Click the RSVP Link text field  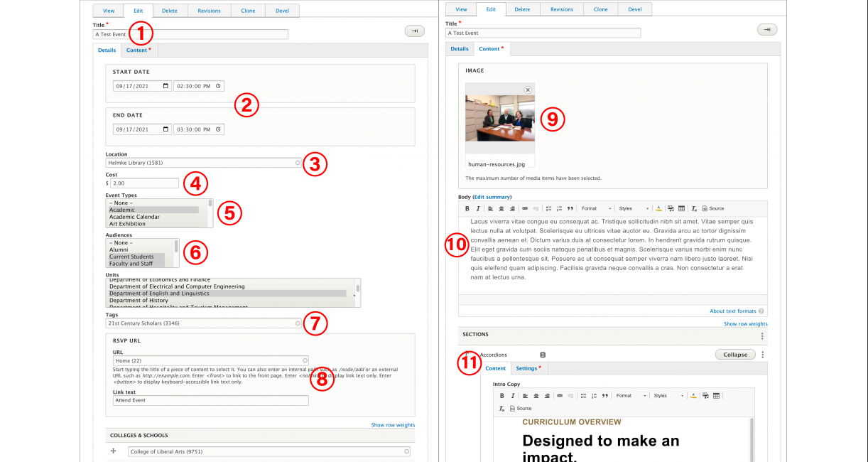[211, 400]
